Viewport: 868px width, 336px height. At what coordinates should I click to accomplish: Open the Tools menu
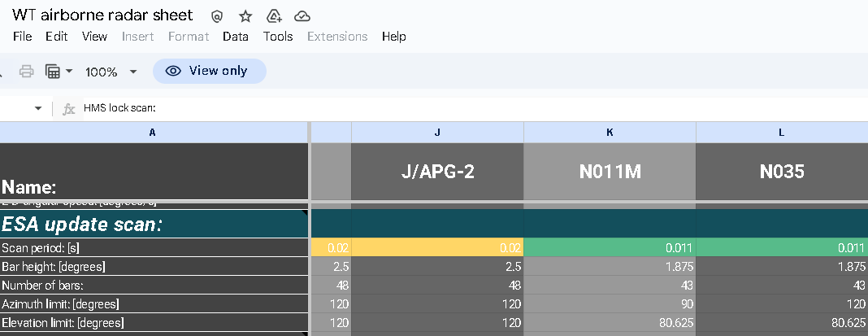point(278,37)
